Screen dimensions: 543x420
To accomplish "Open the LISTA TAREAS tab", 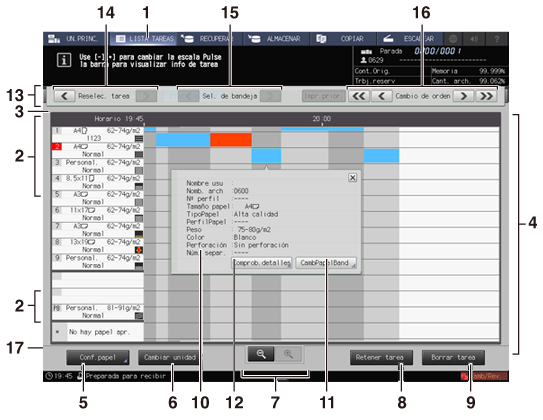I will click(x=144, y=39).
